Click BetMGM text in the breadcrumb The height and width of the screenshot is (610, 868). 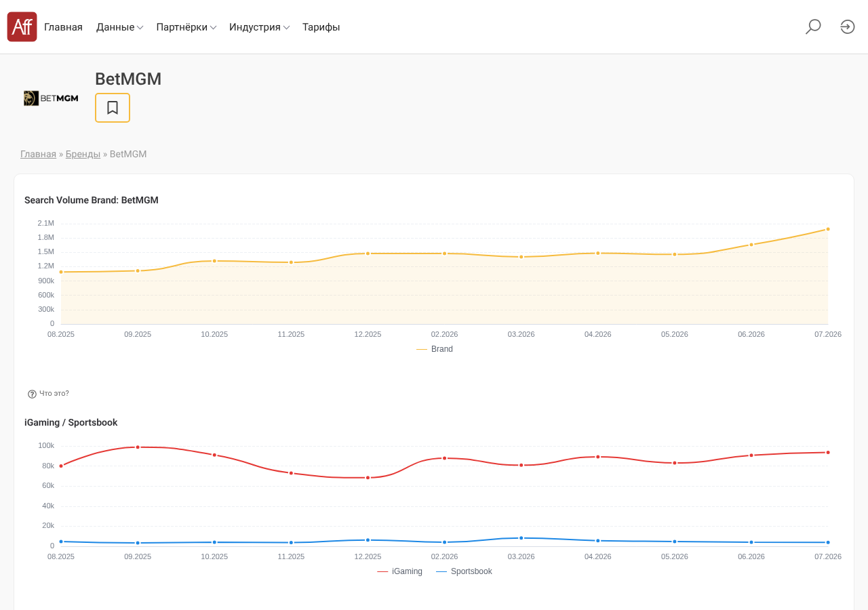[128, 154]
